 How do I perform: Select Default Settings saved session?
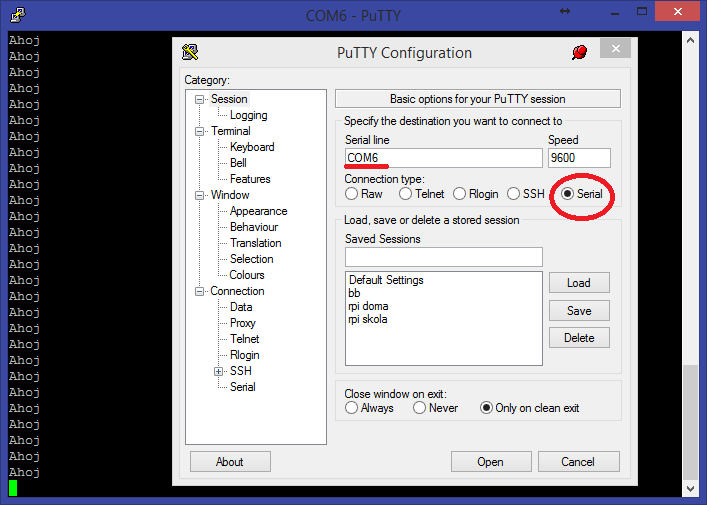tap(386, 280)
